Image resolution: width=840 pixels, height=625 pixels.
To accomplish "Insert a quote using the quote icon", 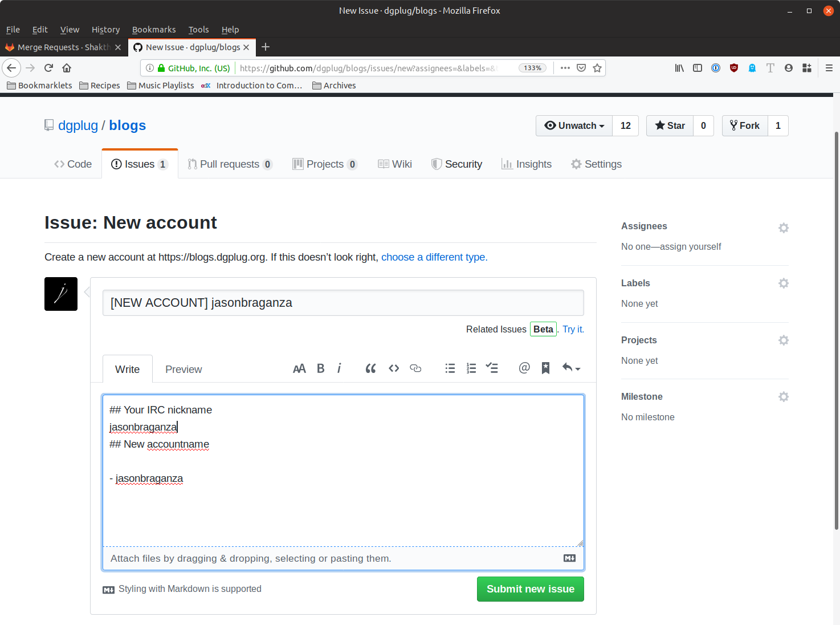I will (x=370, y=368).
